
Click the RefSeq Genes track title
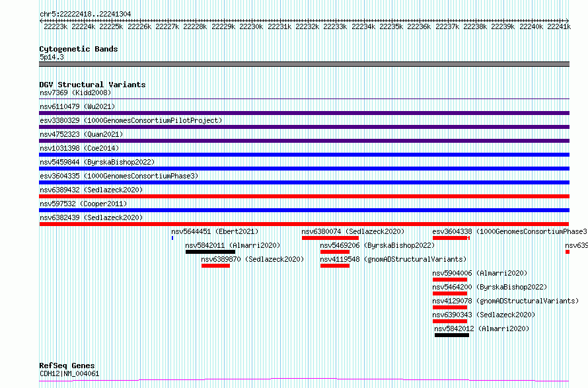coord(67,366)
